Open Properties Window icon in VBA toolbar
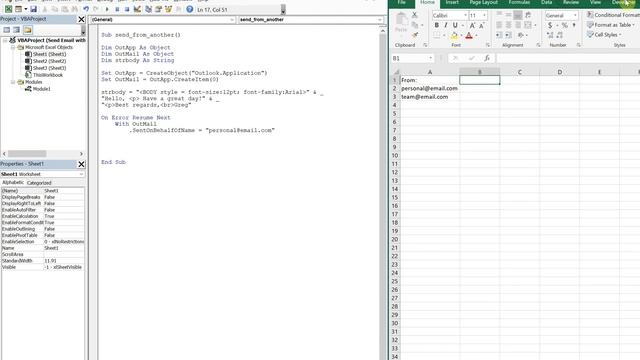This screenshot has width=640, height=360. click(158, 9)
